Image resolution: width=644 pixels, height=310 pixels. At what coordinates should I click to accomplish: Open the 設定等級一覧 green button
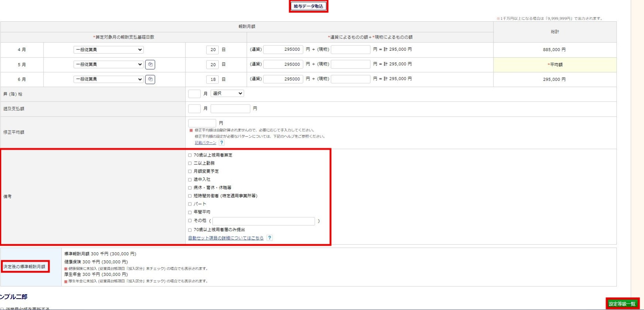click(622, 304)
